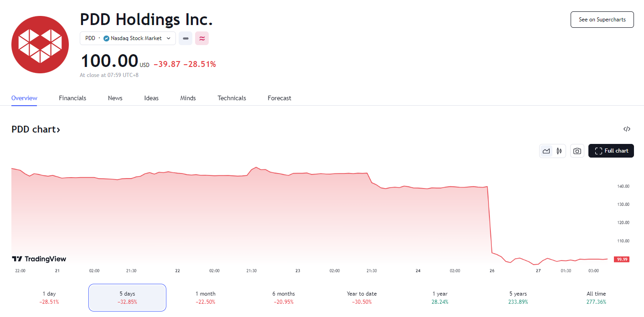This screenshot has height=317, width=644.
Task: Choose the All time range
Action: pyautogui.click(x=596, y=297)
